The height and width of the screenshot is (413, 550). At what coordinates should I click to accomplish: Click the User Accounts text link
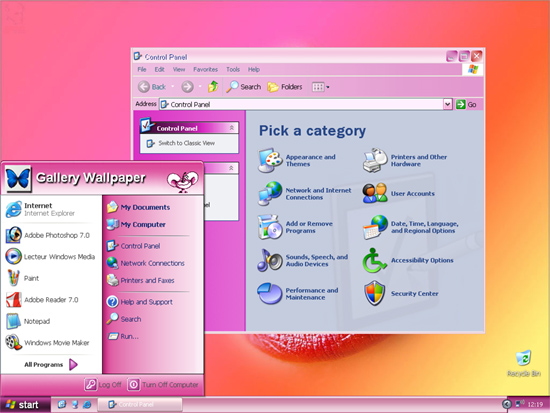tap(412, 193)
